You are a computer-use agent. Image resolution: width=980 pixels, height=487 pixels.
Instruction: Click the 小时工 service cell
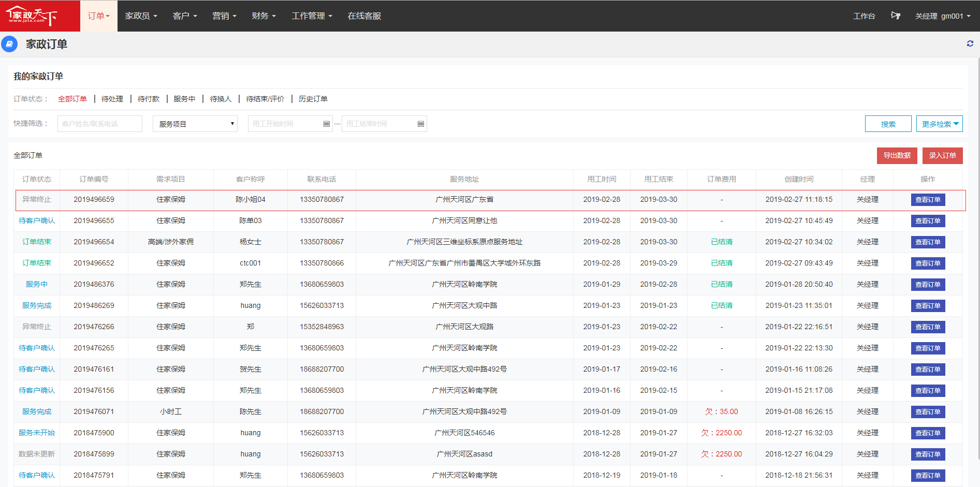(171, 411)
